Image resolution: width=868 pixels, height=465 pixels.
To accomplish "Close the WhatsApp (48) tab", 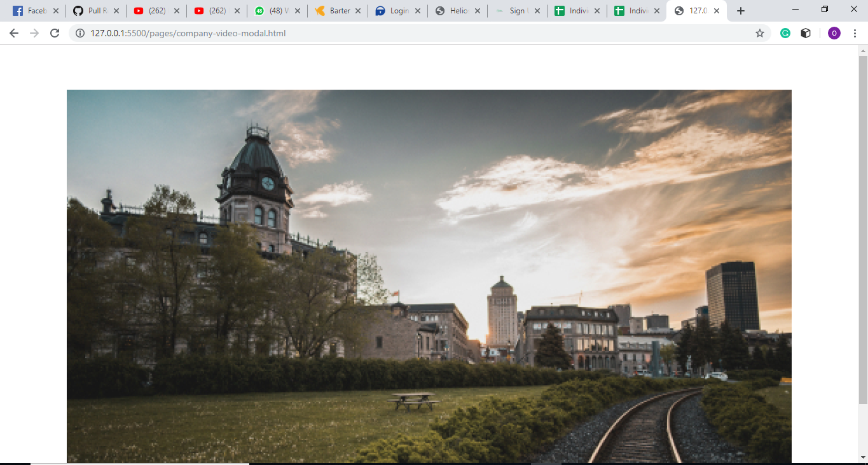I will click(x=297, y=11).
